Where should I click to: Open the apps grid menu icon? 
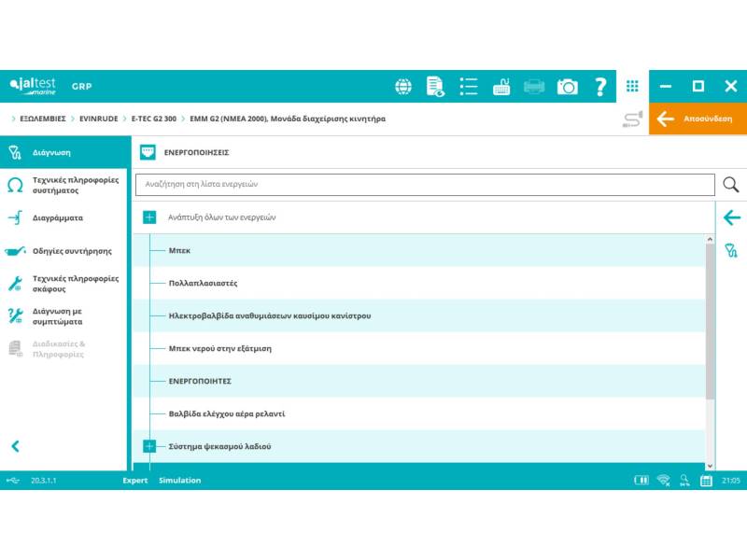(632, 86)
